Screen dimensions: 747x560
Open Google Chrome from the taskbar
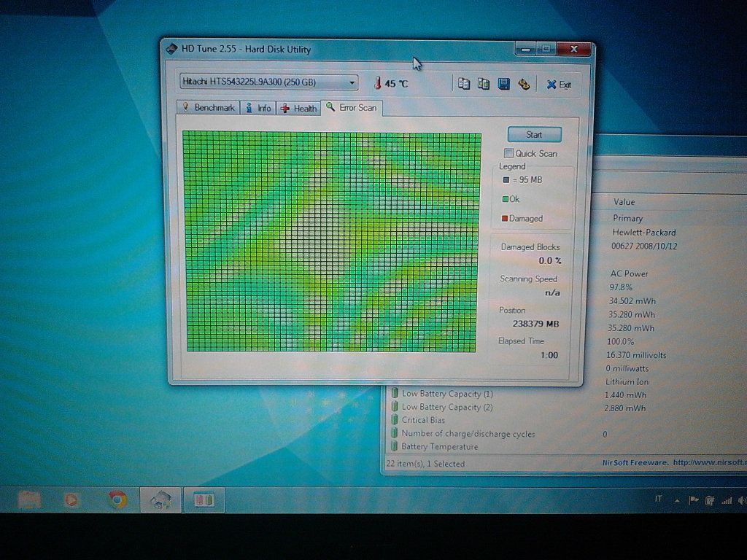116,499
